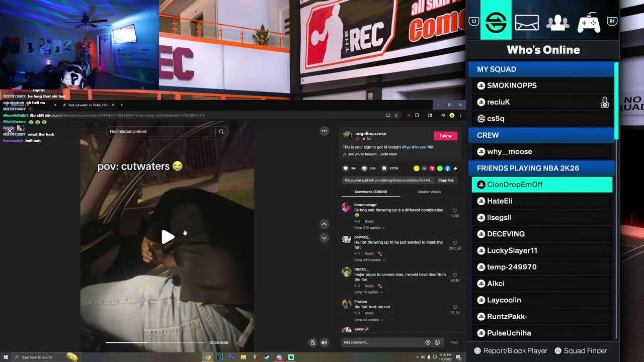Screen dimensions: 644x362
Task: Like D0Z3R__'s comment
Action: pyautogui.click(x=455, y=275)
